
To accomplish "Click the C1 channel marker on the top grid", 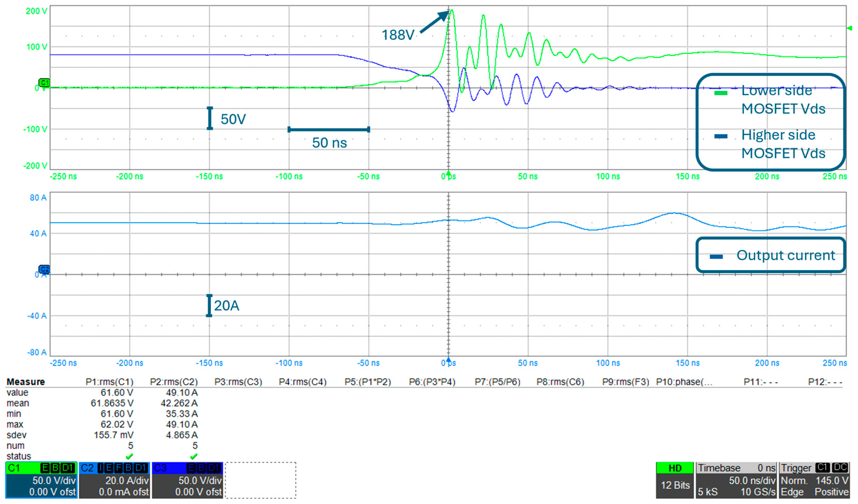I will tap(44, 82).
